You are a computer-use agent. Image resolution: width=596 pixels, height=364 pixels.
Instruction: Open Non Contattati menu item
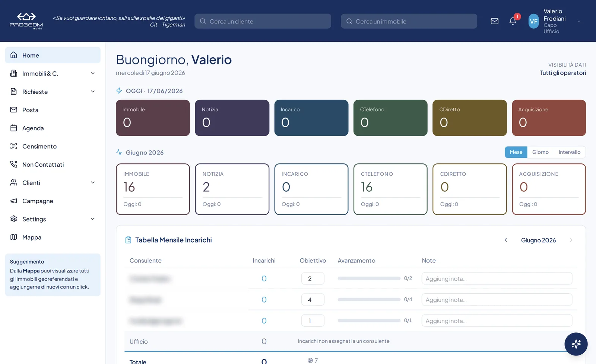point(53,165)
